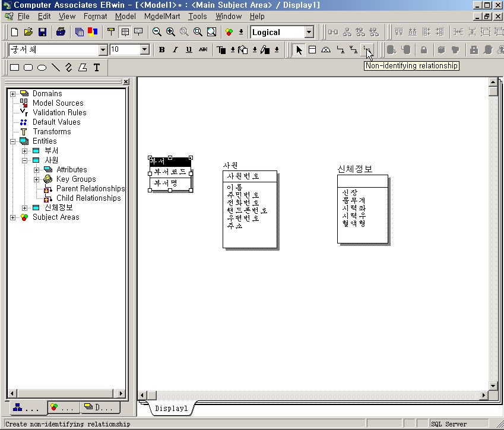Open the Tools menu
Image resolution: width=504 pixels, height=430 pixels.
coord(197,17)
